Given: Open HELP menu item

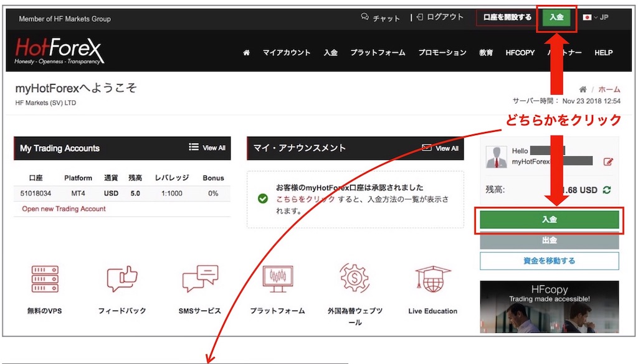Looking at the screenshot, I should click(x=603, y=53).
